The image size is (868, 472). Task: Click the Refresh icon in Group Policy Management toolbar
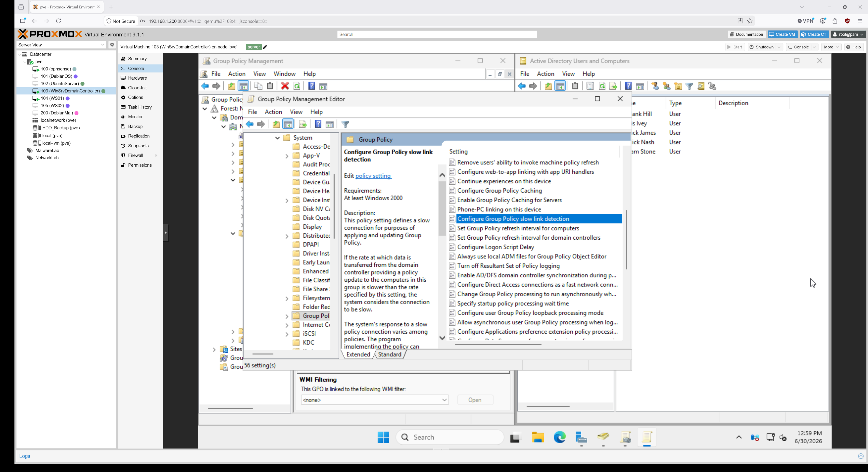[297, 86]
